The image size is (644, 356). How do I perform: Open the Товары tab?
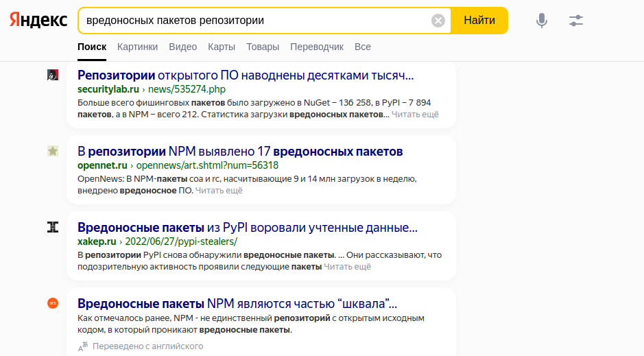coord(263,47)
